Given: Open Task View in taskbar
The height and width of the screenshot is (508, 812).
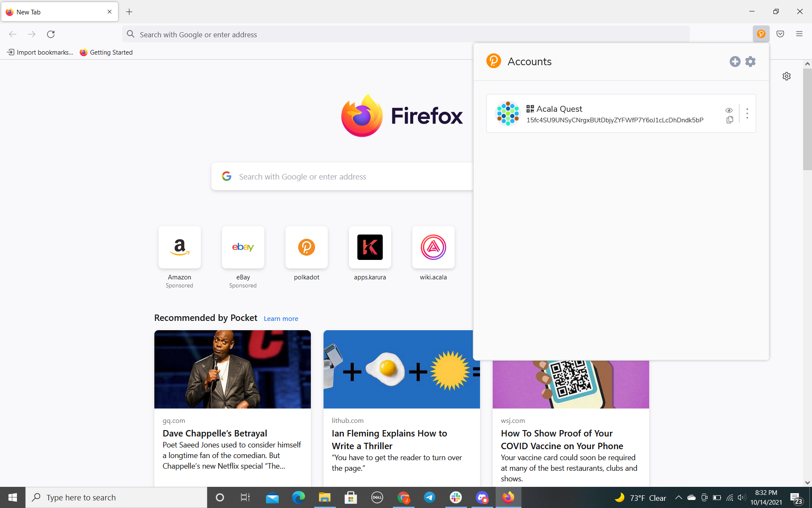Looking at the screenshot, I should pyautogui.click(x=245, y=497).
